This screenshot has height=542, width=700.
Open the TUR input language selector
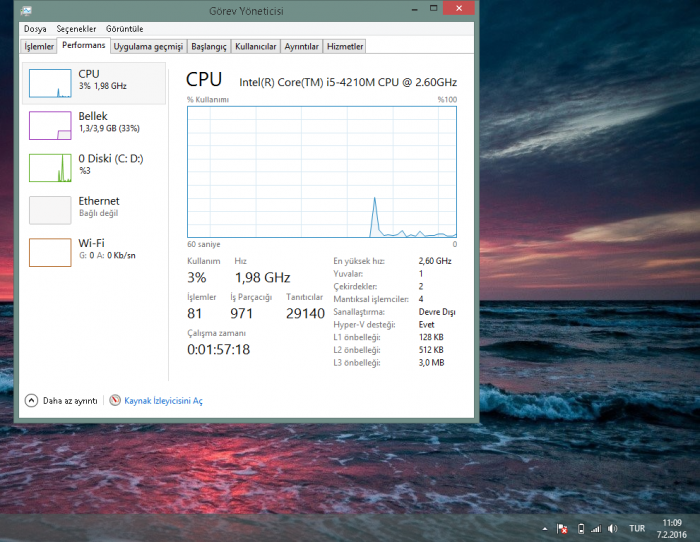point(637,528)
